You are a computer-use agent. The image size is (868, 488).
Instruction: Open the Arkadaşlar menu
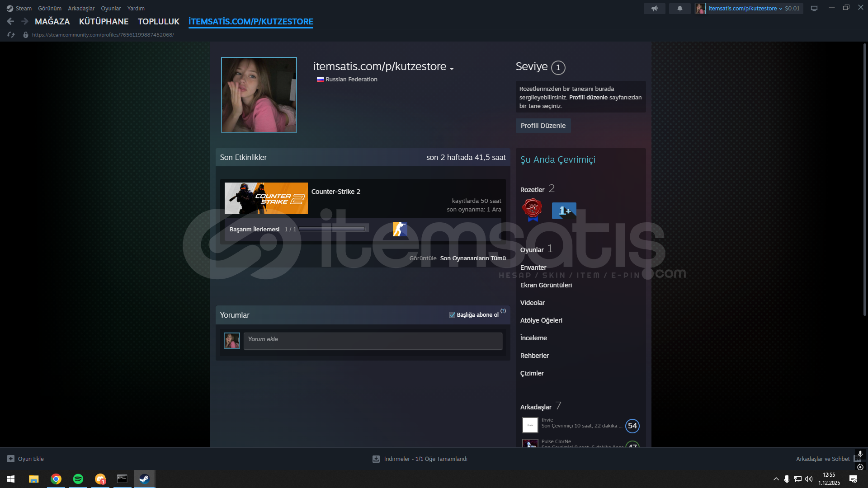(x=81, y=8)
